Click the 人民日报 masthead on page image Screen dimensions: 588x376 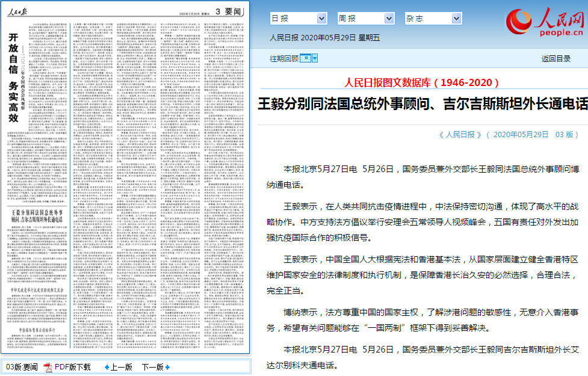click(17, 12)
